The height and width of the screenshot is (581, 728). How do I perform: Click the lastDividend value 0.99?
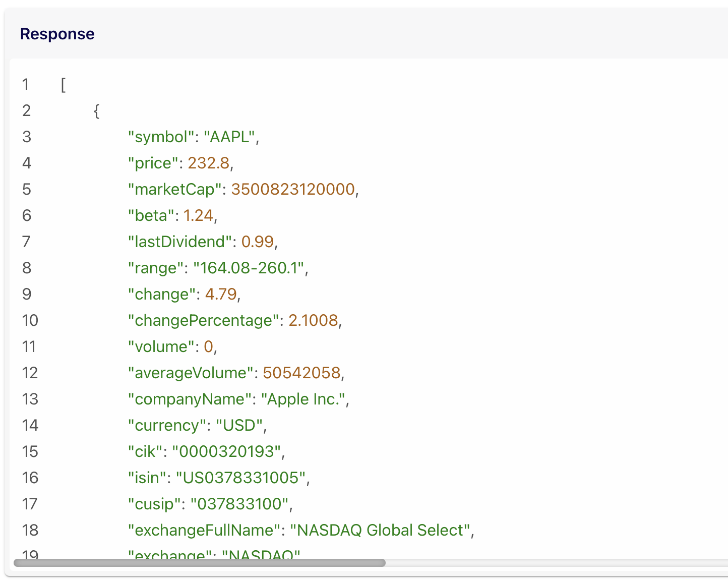tap(257, 242)
